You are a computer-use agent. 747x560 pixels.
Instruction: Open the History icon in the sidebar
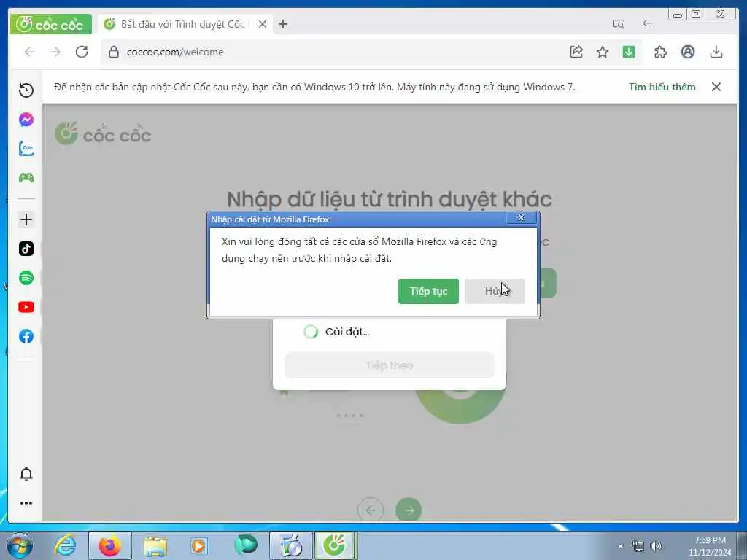coord(26,90)
